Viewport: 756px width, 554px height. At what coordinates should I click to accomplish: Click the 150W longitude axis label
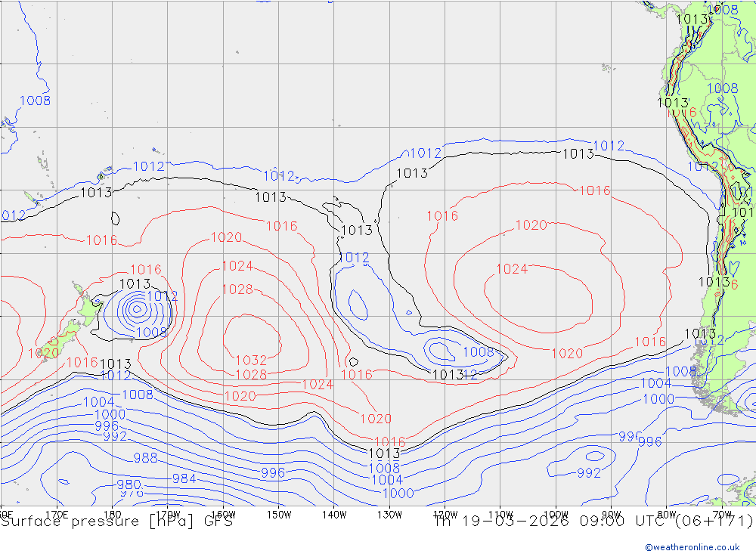point(279,514)
